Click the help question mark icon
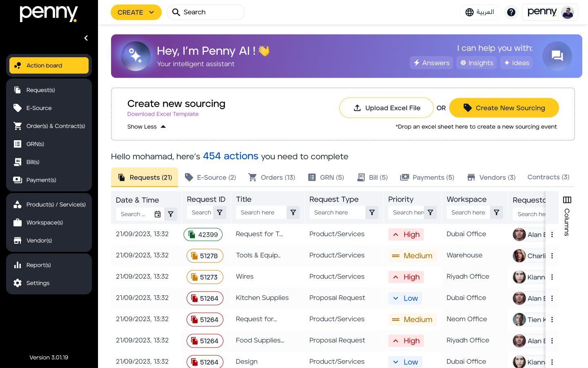Viewport: 588px width, 368px height. click(x=511, y=12)
